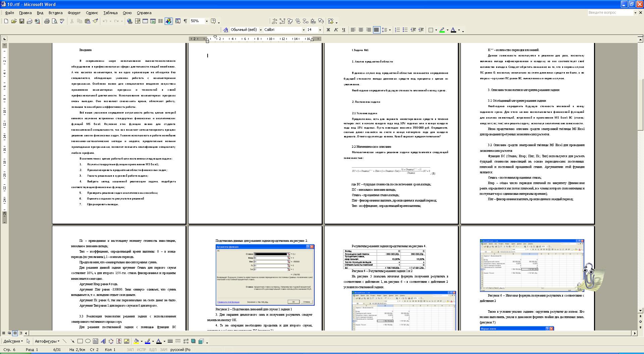This screenshot has height=354, width=644.
Task: Run the spelling check (ABC checkmark) icon
Action: click(62, 21)
